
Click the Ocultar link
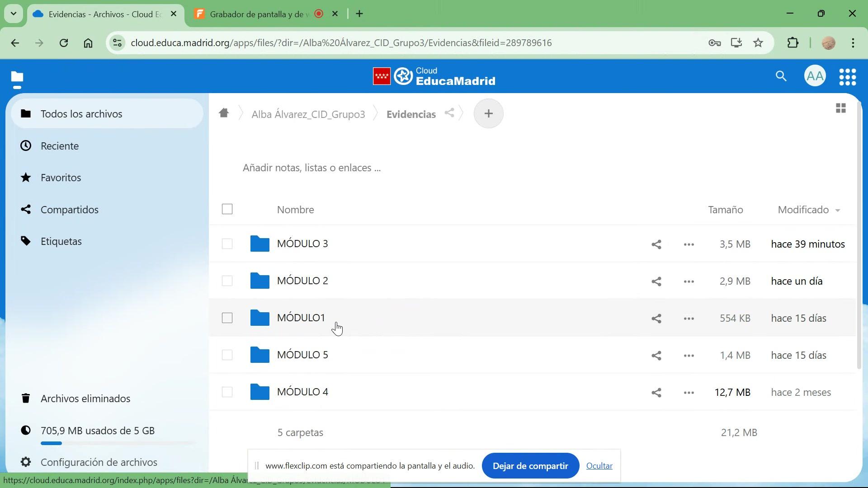coord(599,466)
